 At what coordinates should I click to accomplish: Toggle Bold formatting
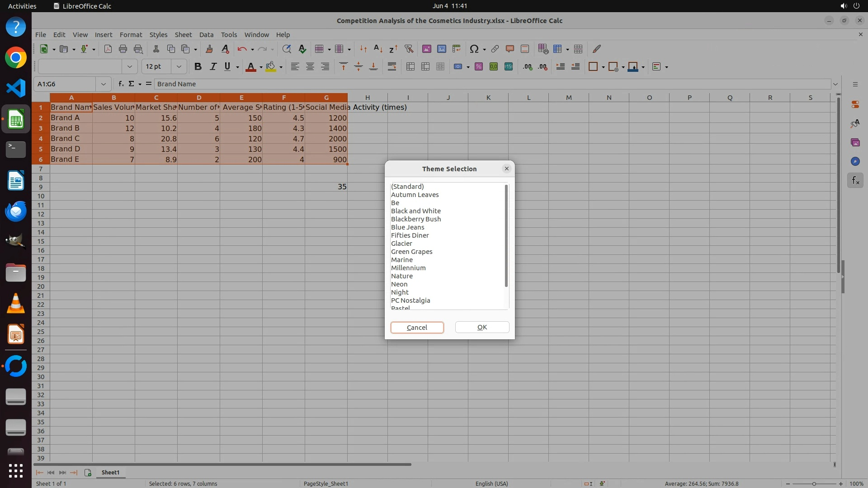tap(198, 67)
